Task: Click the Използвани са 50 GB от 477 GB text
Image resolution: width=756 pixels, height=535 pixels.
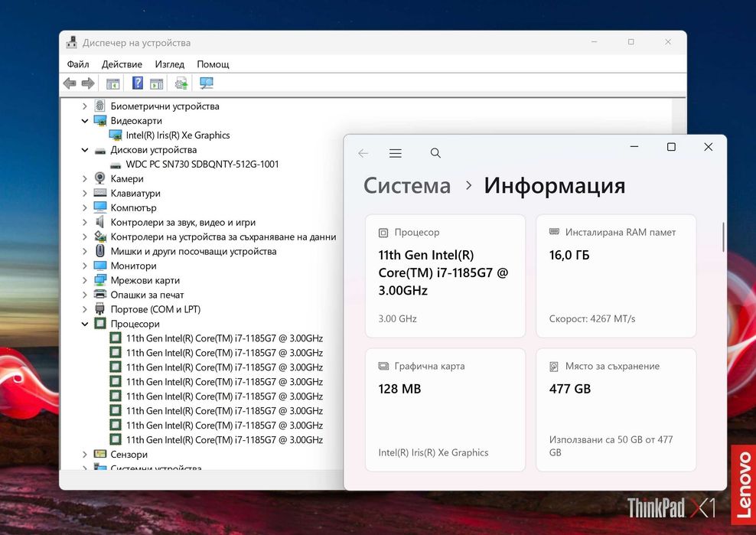Action: point(611,445)
